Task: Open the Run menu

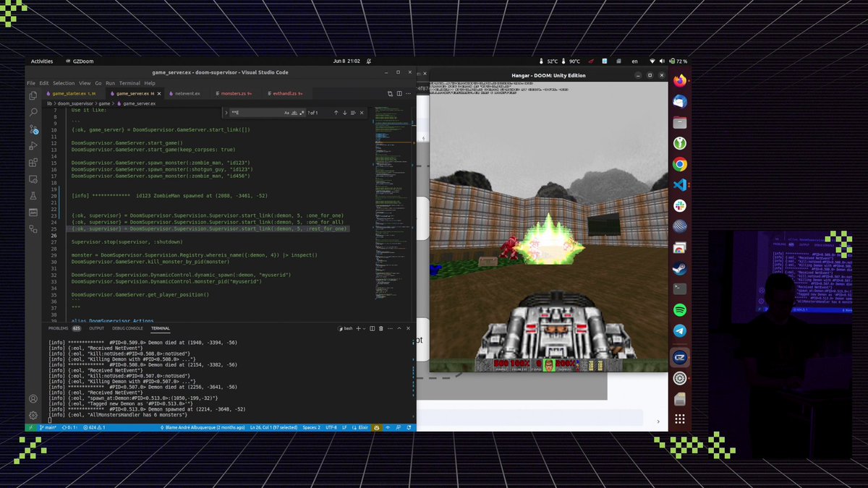Action: (111, 83)
